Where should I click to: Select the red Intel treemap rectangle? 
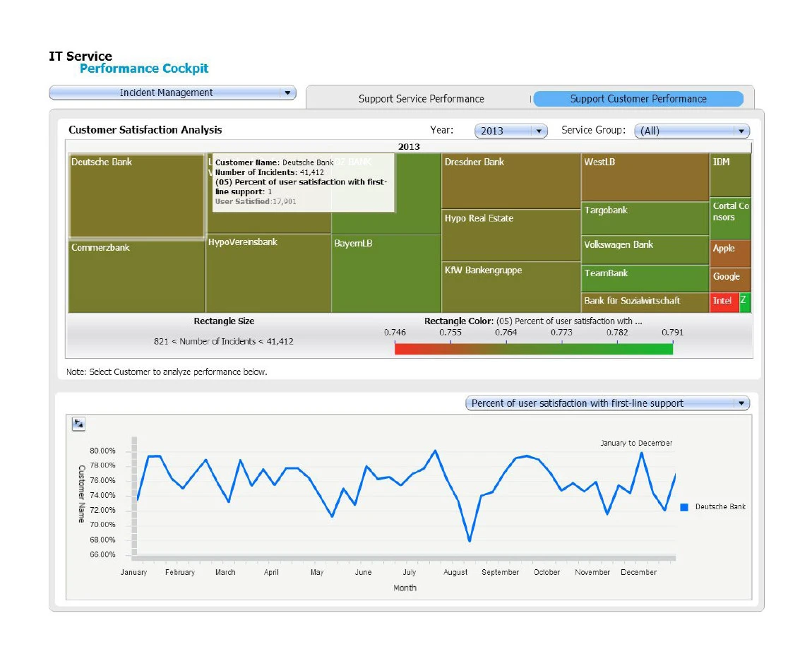tap(724, 302)
